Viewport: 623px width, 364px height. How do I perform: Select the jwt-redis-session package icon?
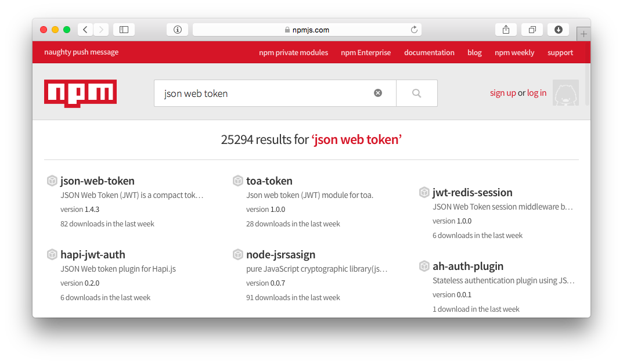tap(424, 192)
